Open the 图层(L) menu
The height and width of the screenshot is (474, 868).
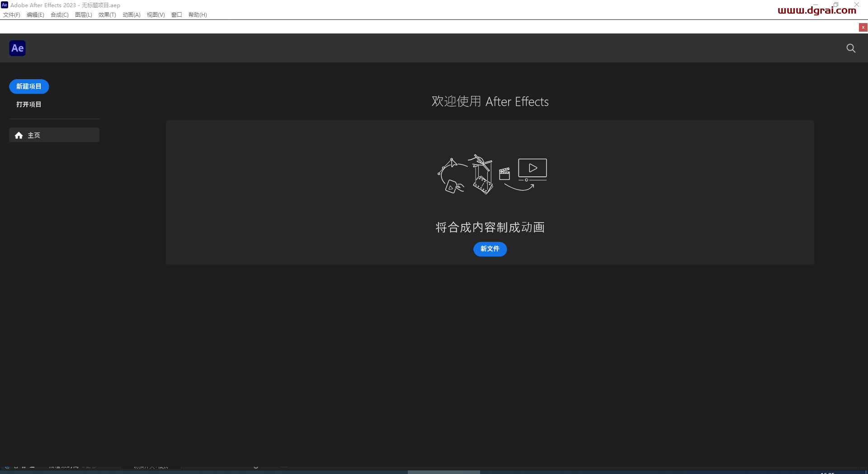point(84,15)
